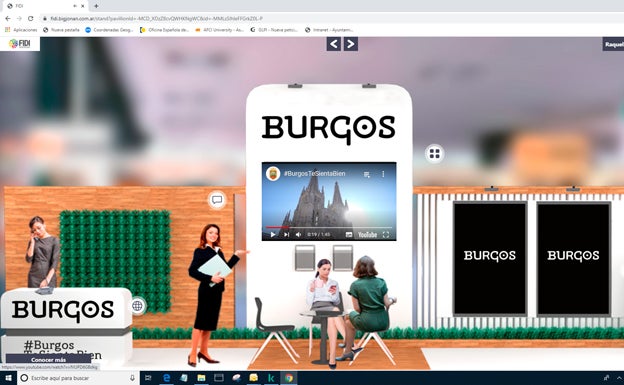Open the GLPI - Nueva petici... bookmark
The height and width of the screenshot is (385, 624).
[x=274, y=30]
